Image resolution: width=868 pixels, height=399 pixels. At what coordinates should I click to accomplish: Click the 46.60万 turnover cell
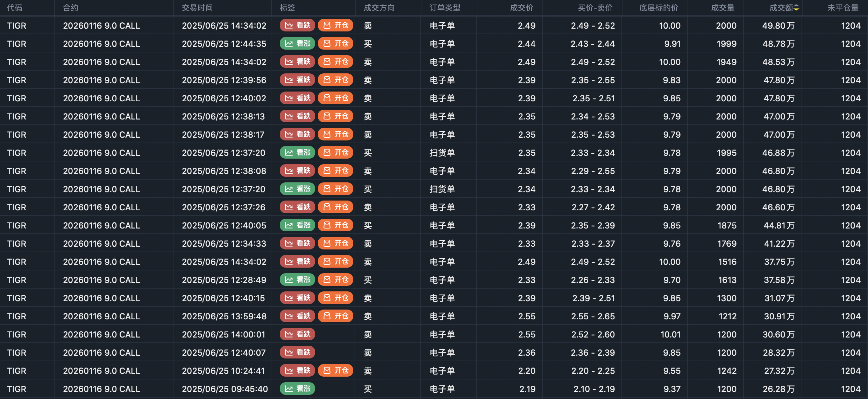778,207
